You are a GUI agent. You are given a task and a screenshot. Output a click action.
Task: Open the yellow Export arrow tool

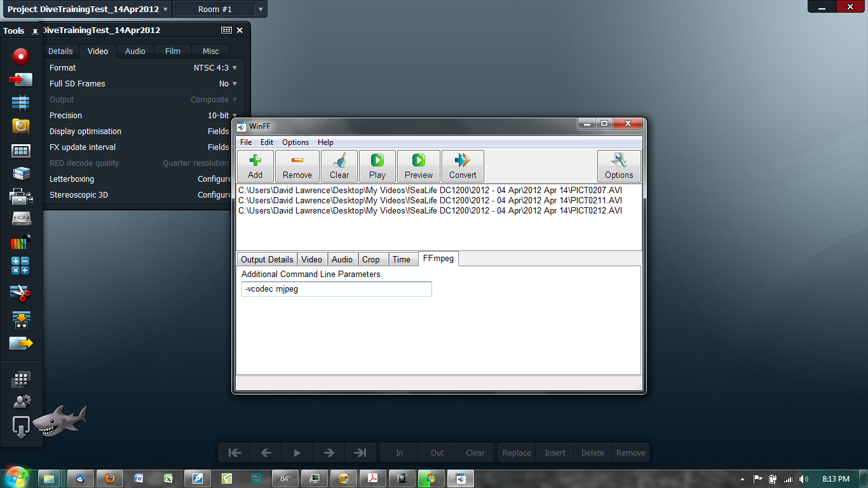22,342
